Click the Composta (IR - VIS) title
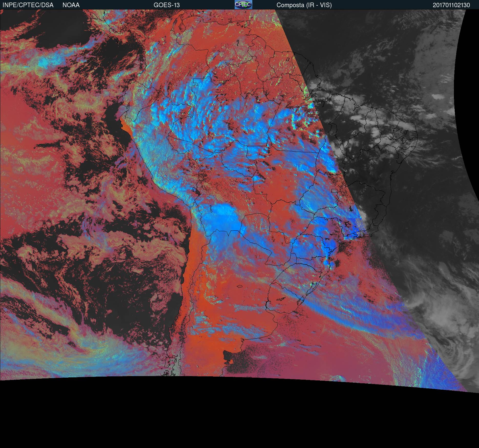The height and width of the screenshot is (448, 479). pos(304,5)
